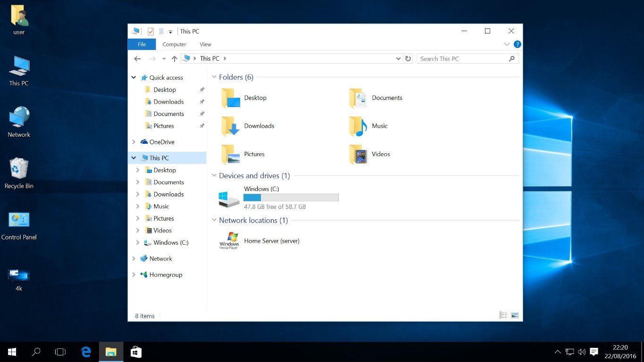Image resolution: width=644 pixels, height=362 pixels.
Task: Collapse the Quick access tree node
Action: click(x=134, y=78)
